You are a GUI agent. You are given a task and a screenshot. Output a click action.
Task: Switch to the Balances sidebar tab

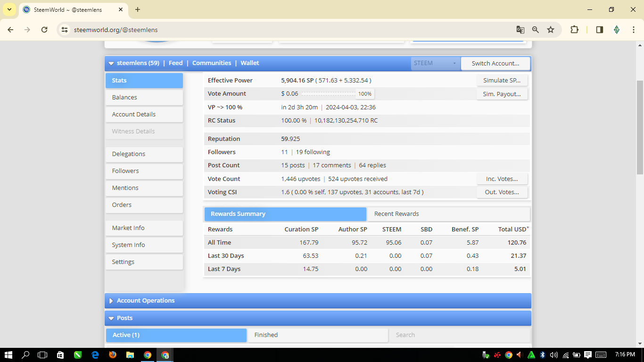(x=144, y=98)
